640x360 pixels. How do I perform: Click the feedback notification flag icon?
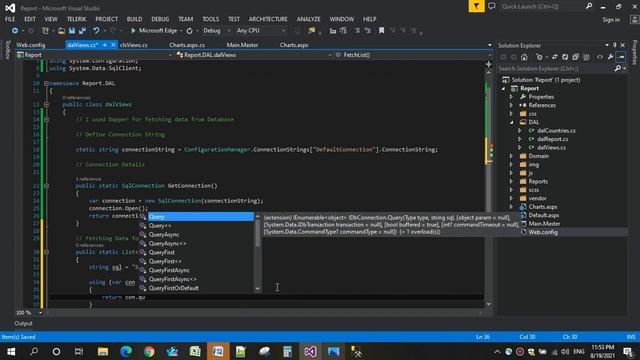[476, 7]
